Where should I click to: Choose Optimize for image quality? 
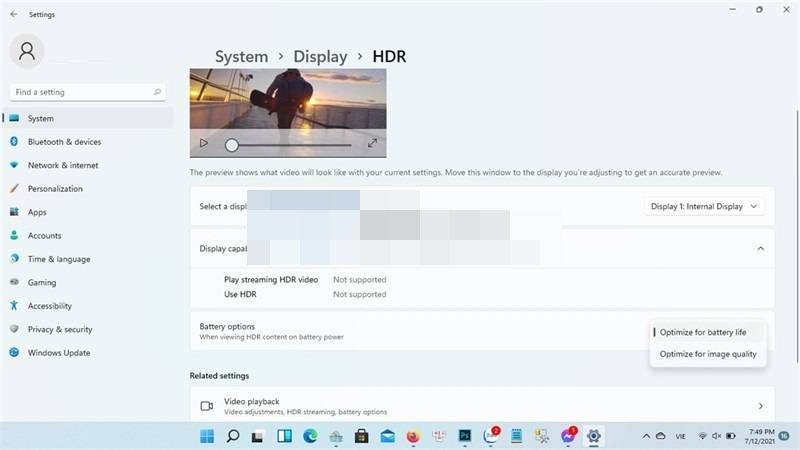point(708,354)
